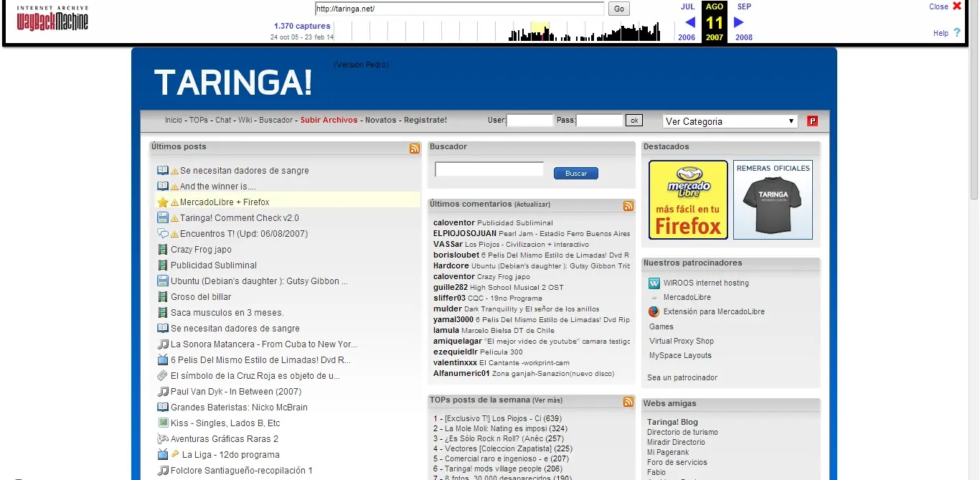Open post Grandes Bateristas: Nicko McBrain
Image resolution: width=980 pixels, height=480 pixels.
tap(239, 408)
